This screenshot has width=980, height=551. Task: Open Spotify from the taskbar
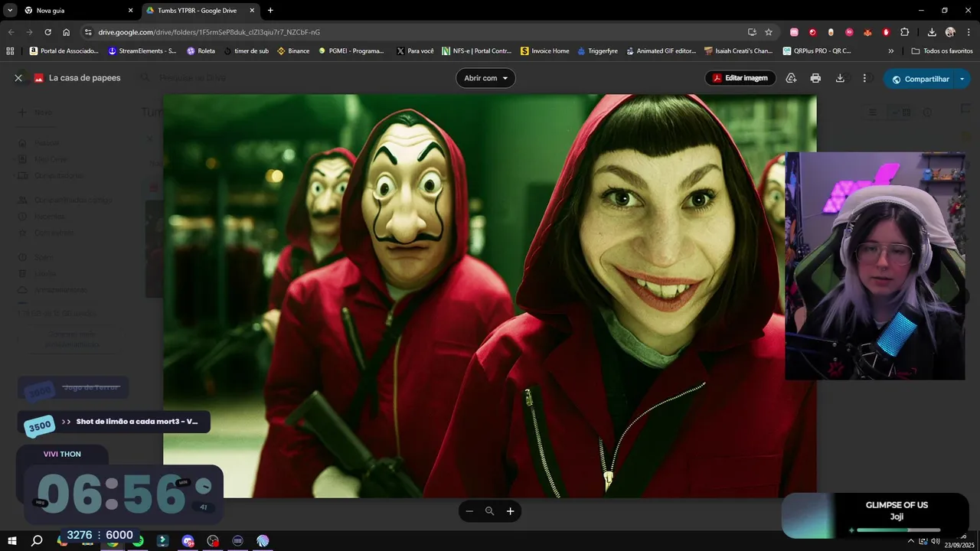[x=138, y=540]
